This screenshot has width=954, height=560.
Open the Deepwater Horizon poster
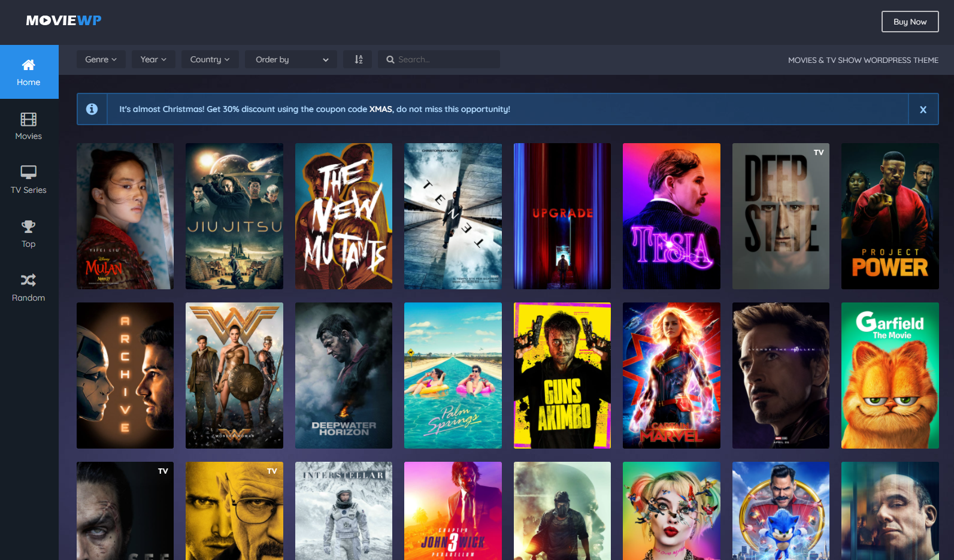point(344,376)
